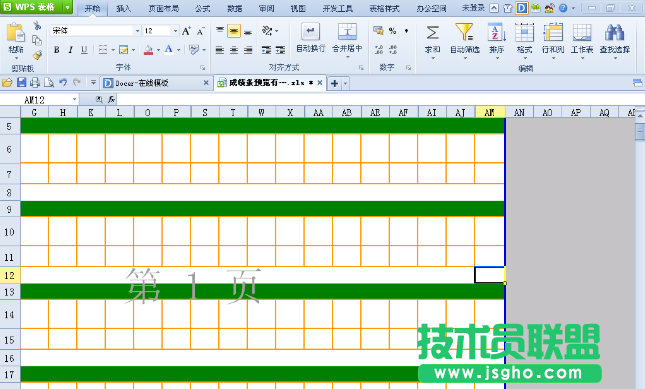Switch to the Docer online templates document tab
The height and width of the screenshot is (389, 645).
(156, 83)
